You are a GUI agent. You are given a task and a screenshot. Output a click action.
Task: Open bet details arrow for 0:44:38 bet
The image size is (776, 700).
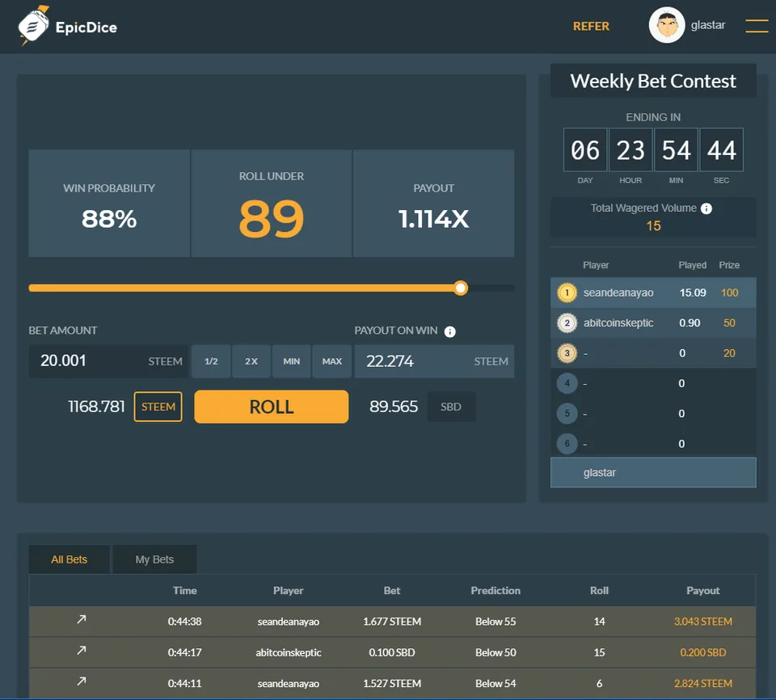click(x=81, y=621)
